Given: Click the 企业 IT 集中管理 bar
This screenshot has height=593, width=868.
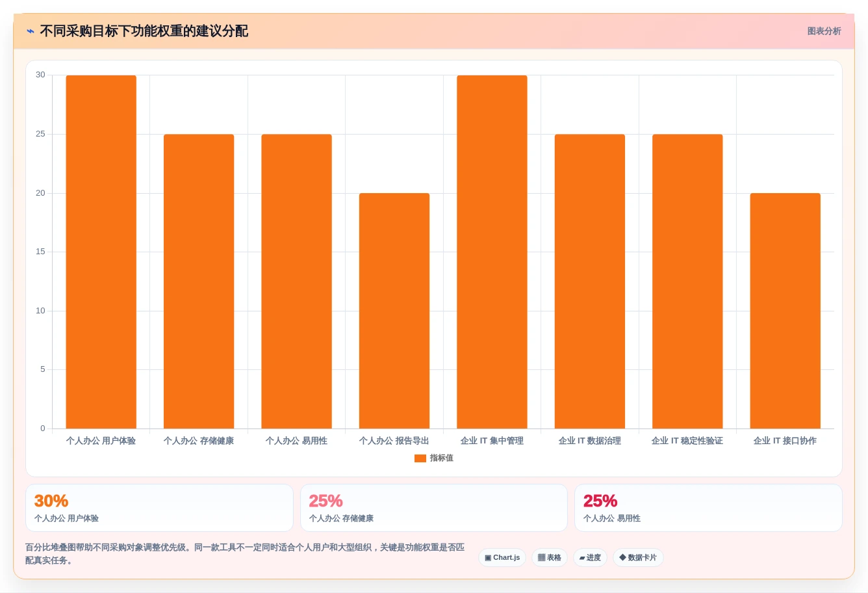Looking at the screenshot, I should click(492, 252).
